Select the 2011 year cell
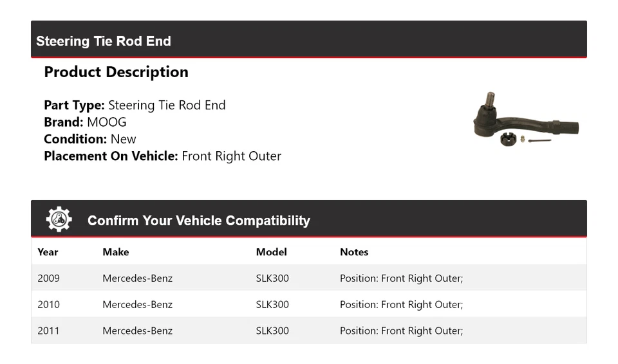Screen dimensions: 618x364 click(48, 331)
